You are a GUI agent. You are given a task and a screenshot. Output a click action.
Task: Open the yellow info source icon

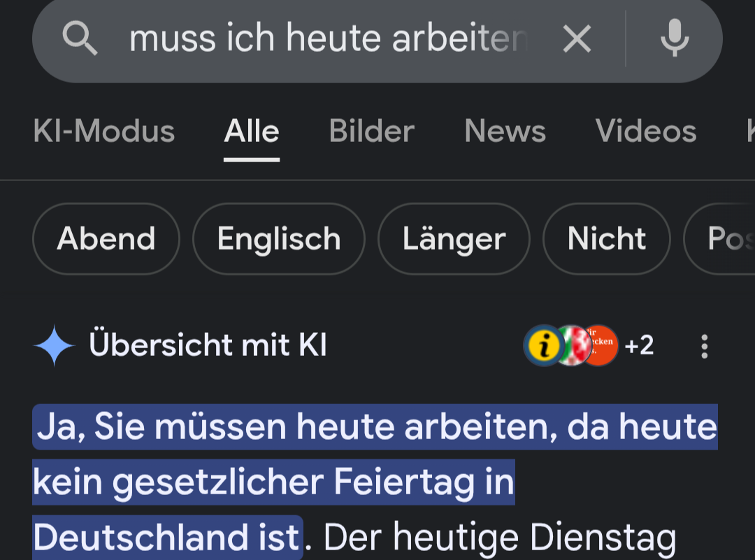pyautogui.click(x=544, y=345)
